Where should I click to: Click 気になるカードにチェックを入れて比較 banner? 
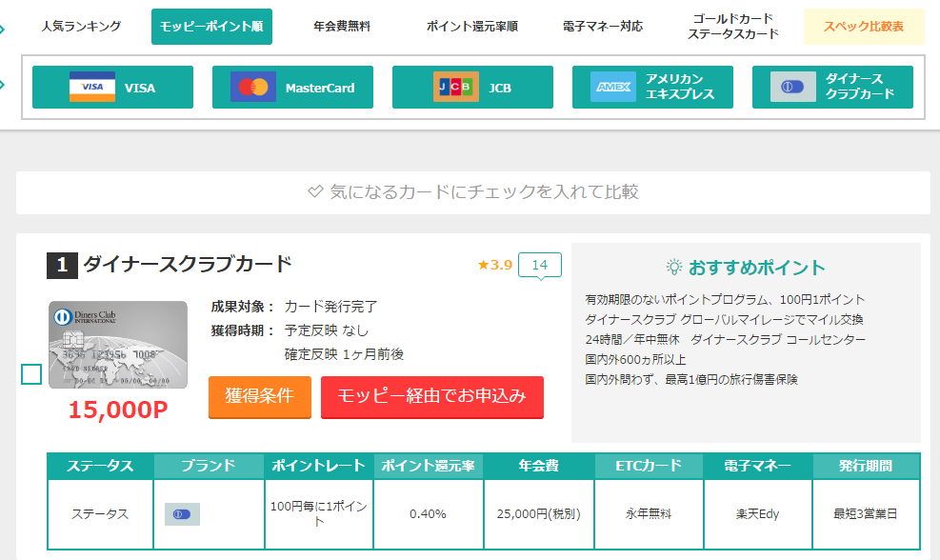[x=473, y=192]
